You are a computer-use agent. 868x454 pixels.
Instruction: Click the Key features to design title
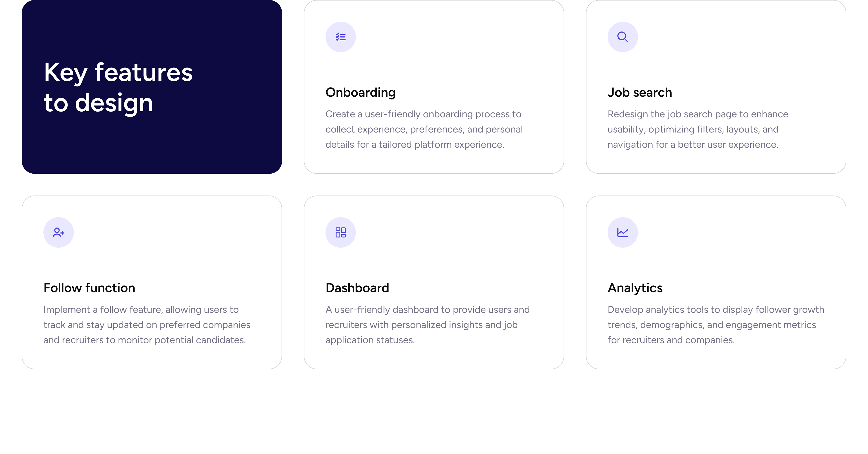pos(118,87)
